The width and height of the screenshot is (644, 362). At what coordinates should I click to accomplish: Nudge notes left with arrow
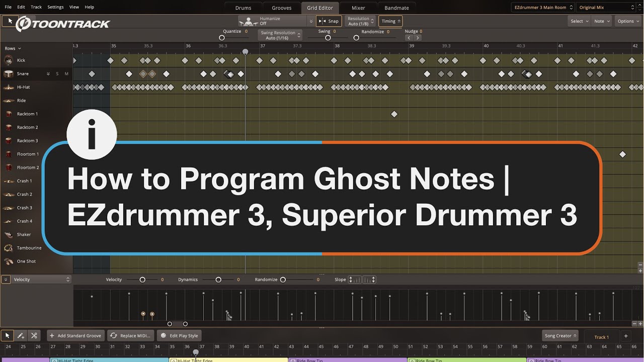409,38
